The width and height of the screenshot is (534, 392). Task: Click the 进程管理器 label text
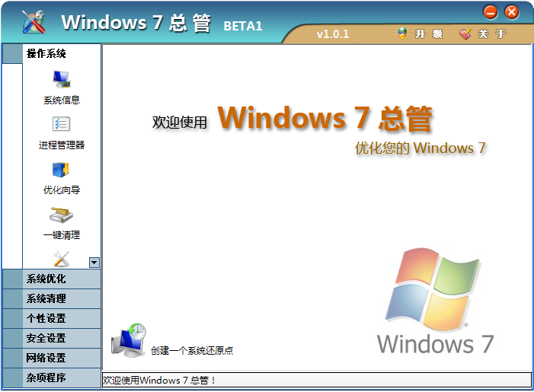[x=62, y=145]
